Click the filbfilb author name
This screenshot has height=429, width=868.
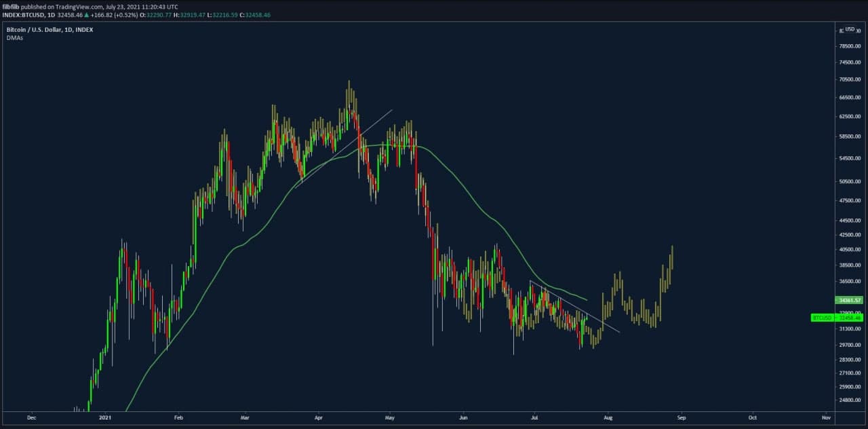click(x=10, y=6)
